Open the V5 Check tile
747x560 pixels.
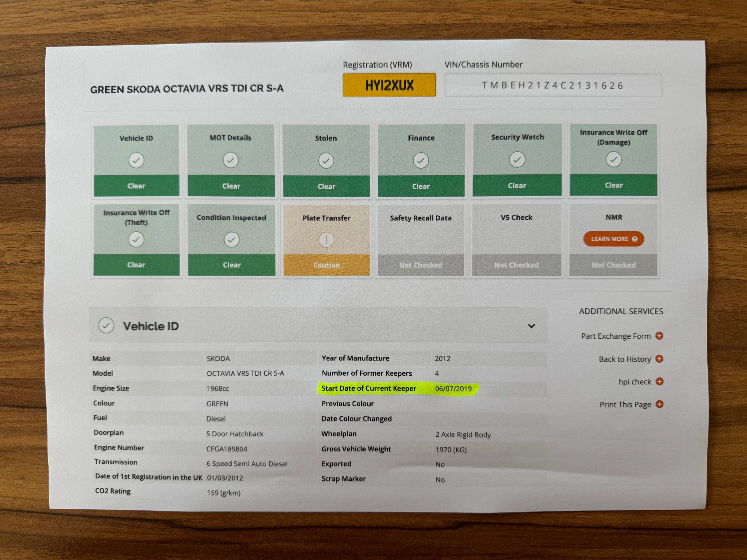pyautogui.click(x=516, y=240)
